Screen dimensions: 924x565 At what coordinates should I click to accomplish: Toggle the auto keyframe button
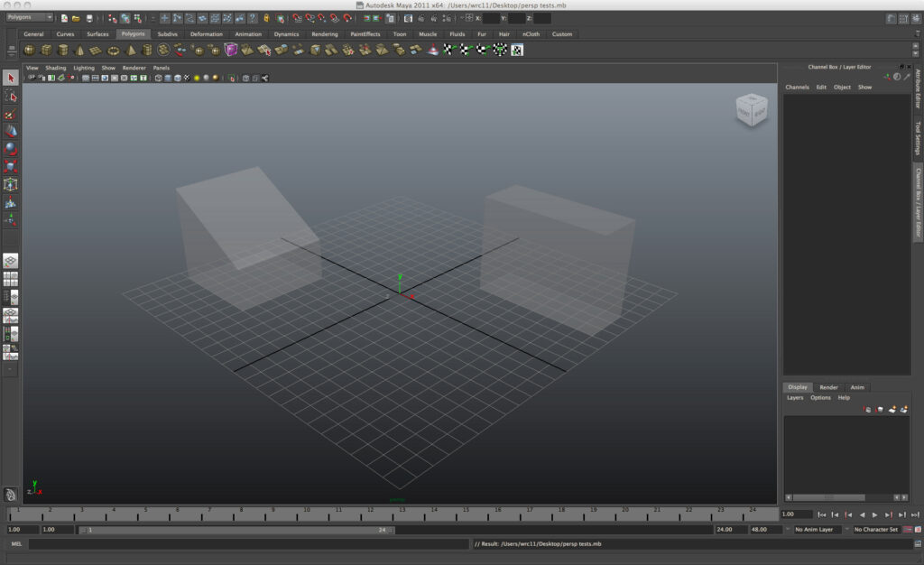[907, 530]
